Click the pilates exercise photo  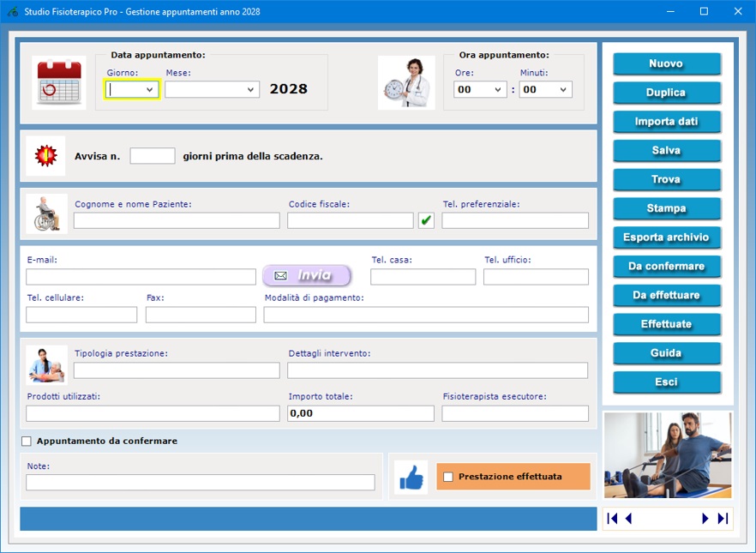pyautogui.click(x=668, y=455)
